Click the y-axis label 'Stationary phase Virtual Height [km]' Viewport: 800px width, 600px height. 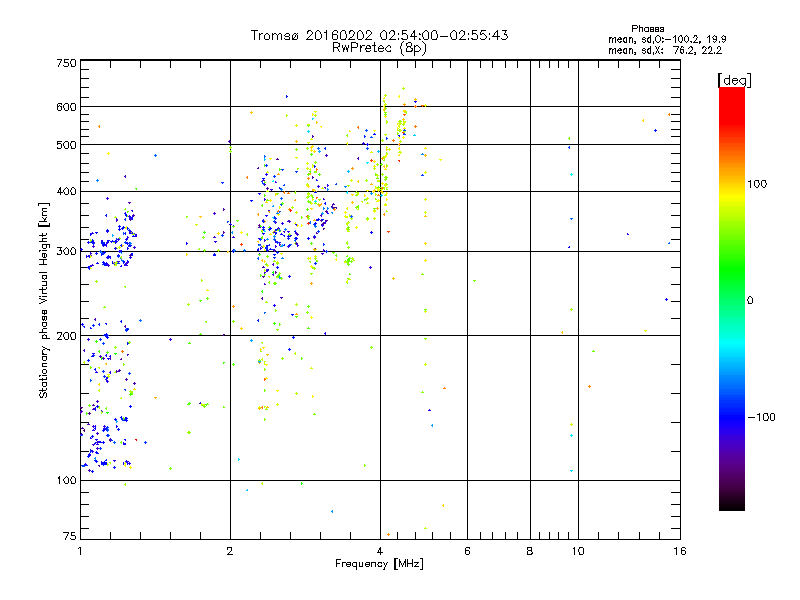click(x=43, y=300)
